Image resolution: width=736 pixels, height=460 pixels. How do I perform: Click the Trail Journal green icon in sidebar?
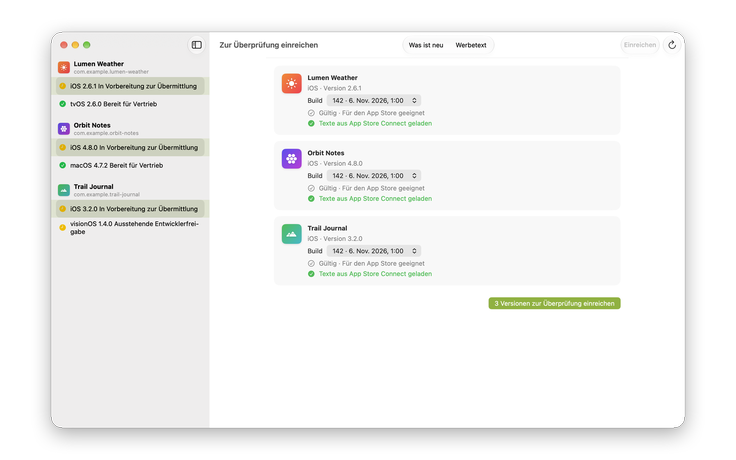pos(64,190)
